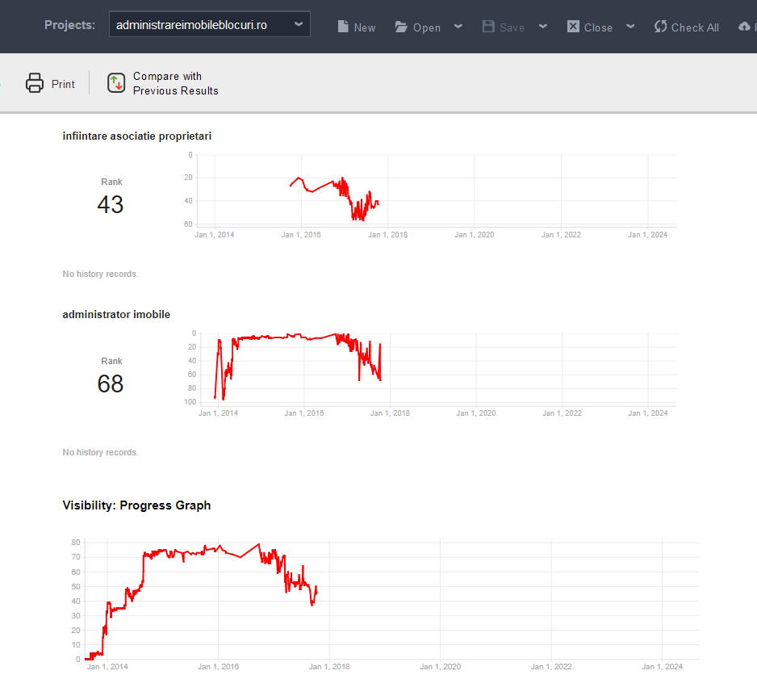The height and width of the screenshot is (700, 757).
Task: Click the Check All label
Action: 694,27
